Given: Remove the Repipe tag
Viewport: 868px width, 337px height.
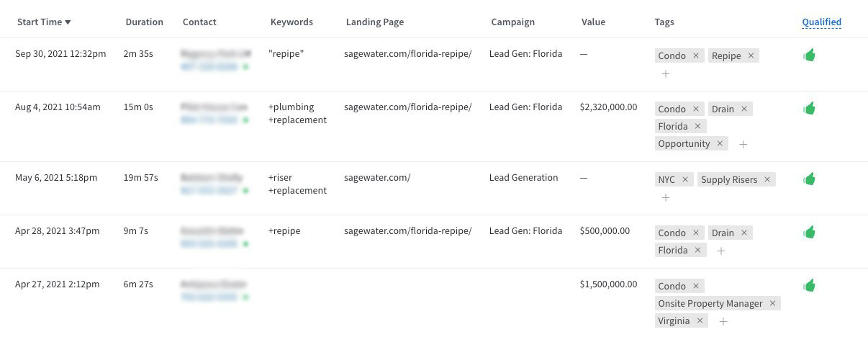Looking at the screenshot, I should tap(751, 55).
